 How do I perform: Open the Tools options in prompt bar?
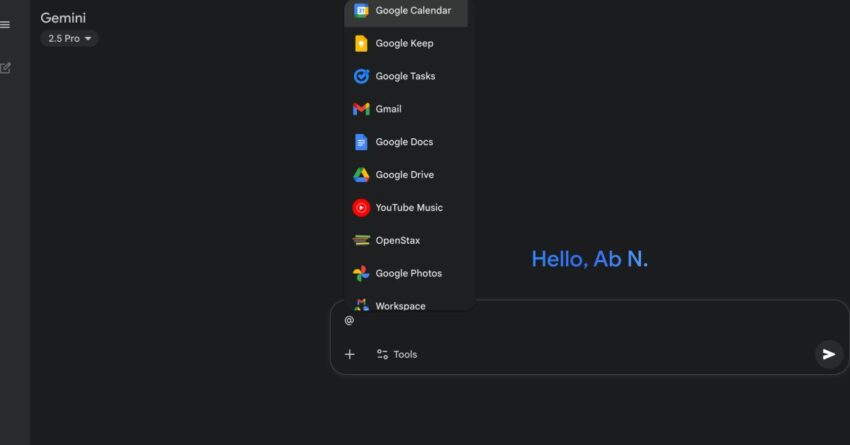point(397,354)
